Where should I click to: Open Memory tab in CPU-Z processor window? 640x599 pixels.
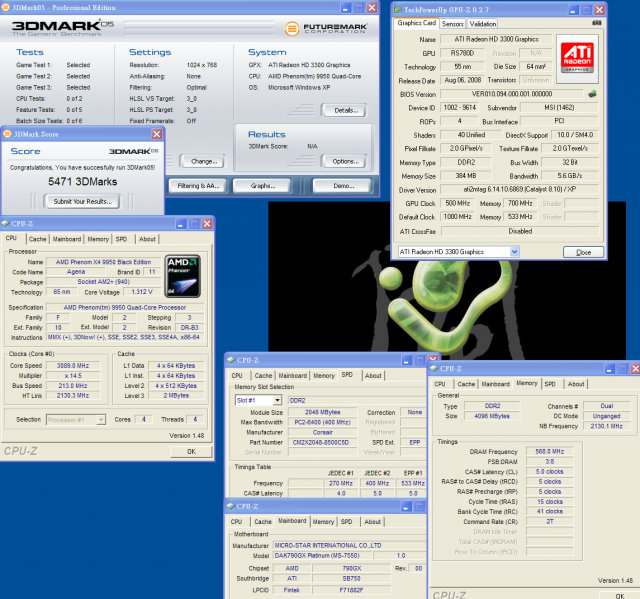98,239
